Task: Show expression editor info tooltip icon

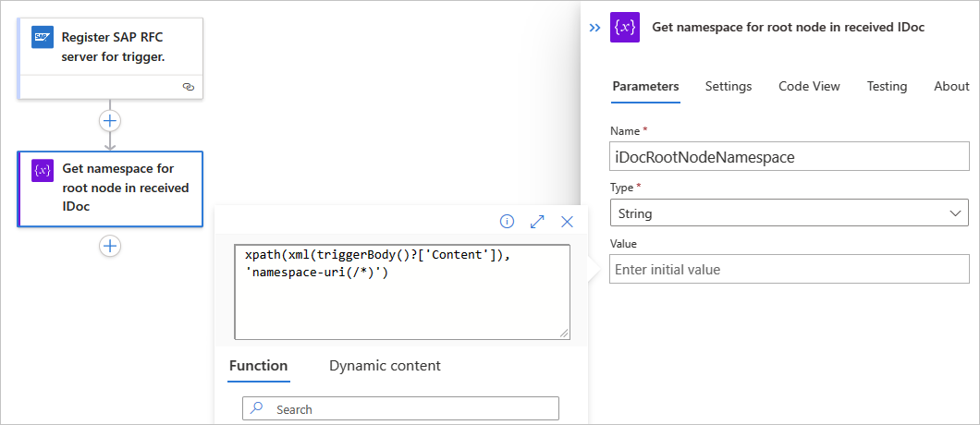Action: (x=507, y=221)
